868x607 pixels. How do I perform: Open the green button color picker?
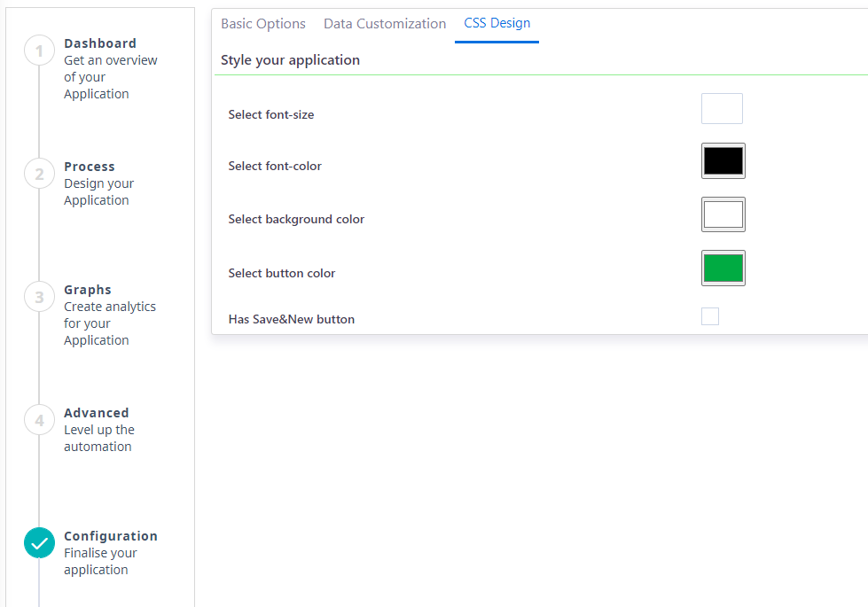tap(723, 268)
